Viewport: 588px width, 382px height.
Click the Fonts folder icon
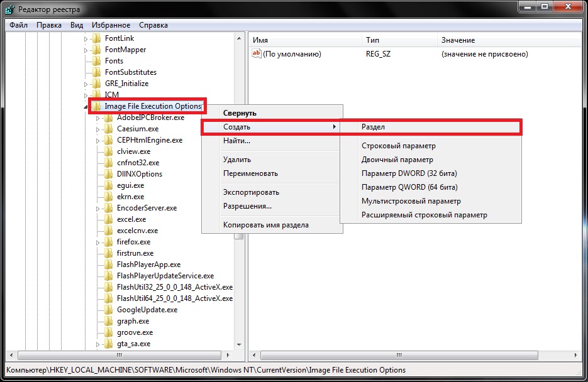(96, 61)
